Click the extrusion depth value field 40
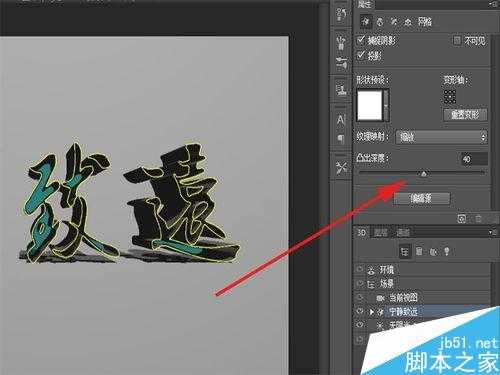The image size is (500, 375). click(x=473, y=159)
